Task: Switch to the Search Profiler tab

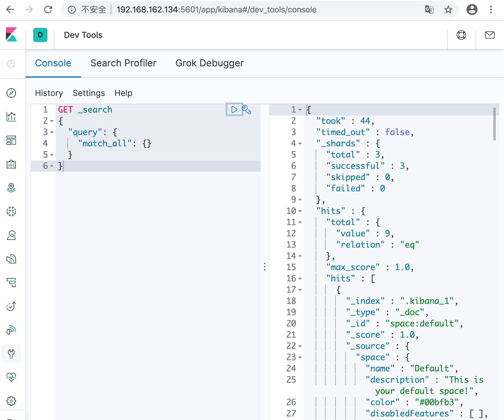Action: [123, 63]
